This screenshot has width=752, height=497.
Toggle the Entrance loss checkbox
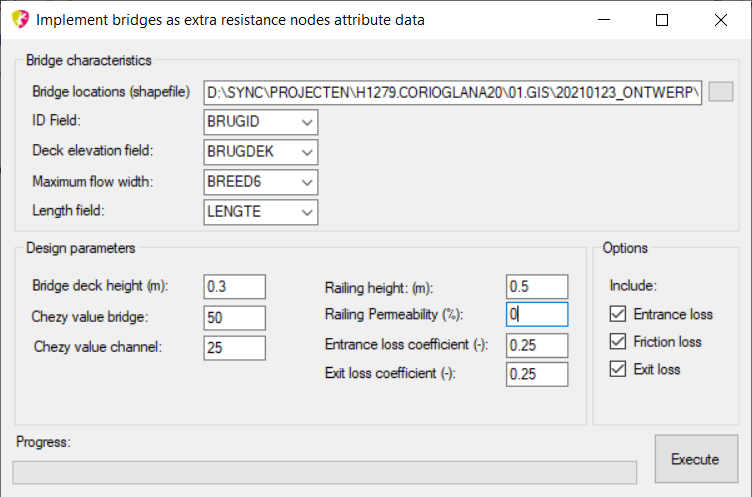pos(619,314)
